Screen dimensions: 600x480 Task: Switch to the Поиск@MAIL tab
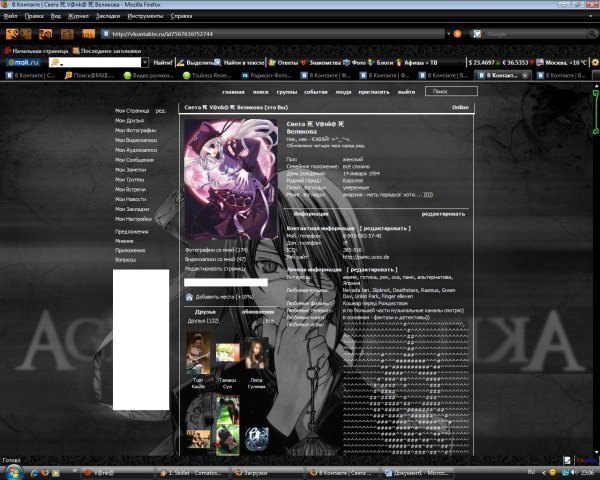(89, 75)
